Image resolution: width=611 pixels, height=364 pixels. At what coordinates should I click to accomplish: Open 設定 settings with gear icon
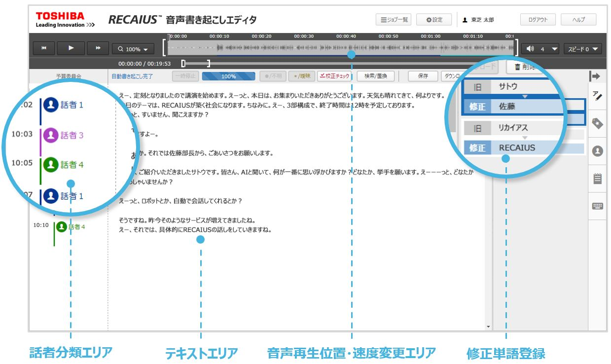point(434,20)
